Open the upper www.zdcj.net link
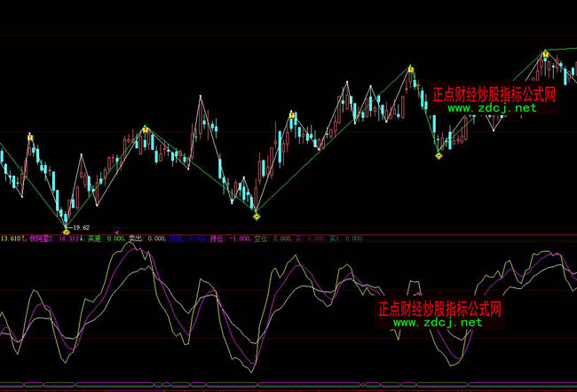577x392 pixels. click(x=492, y=108)
